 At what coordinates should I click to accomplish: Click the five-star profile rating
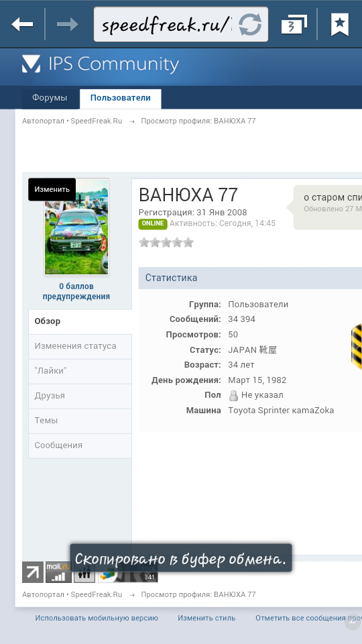(166, 242)
